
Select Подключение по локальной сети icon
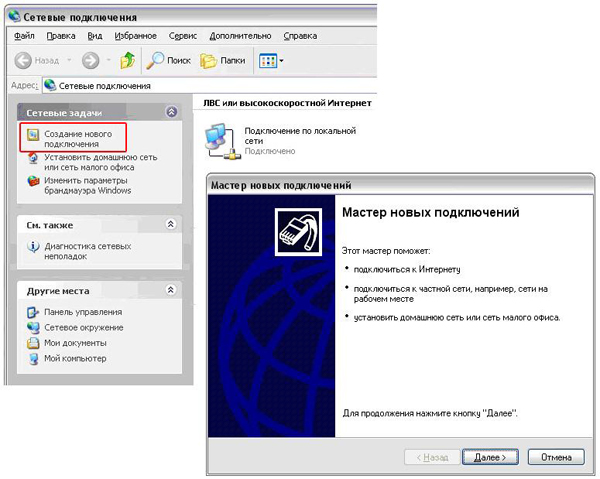tap(223, 141)
